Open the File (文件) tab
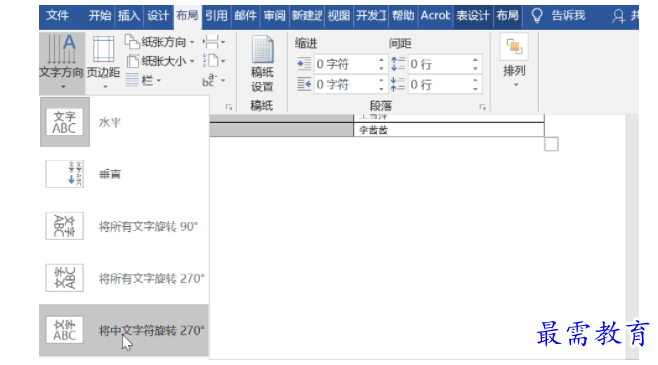The width and height of the screenshot is (658, 365). [57, 16]
